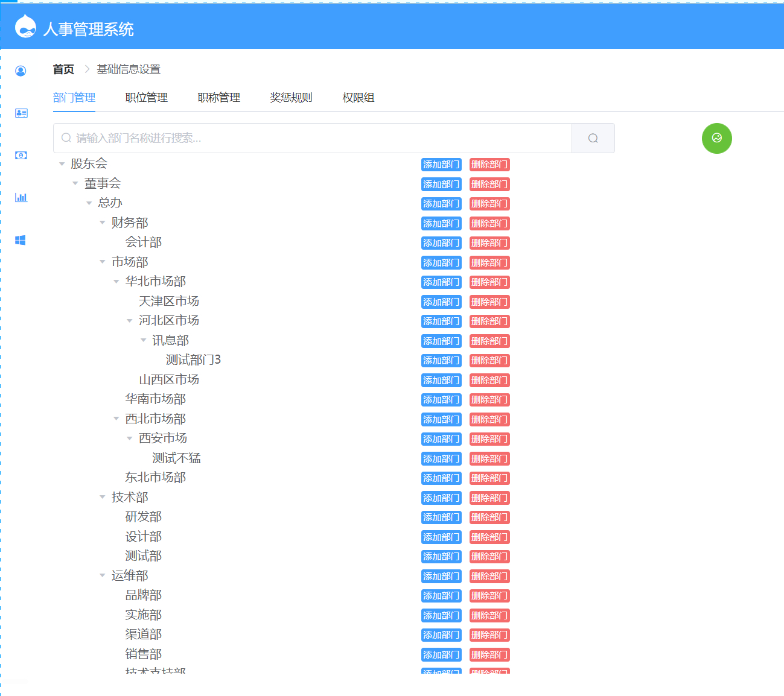
Task: Switch to 部门管理 tab
Action: point(74,98)
